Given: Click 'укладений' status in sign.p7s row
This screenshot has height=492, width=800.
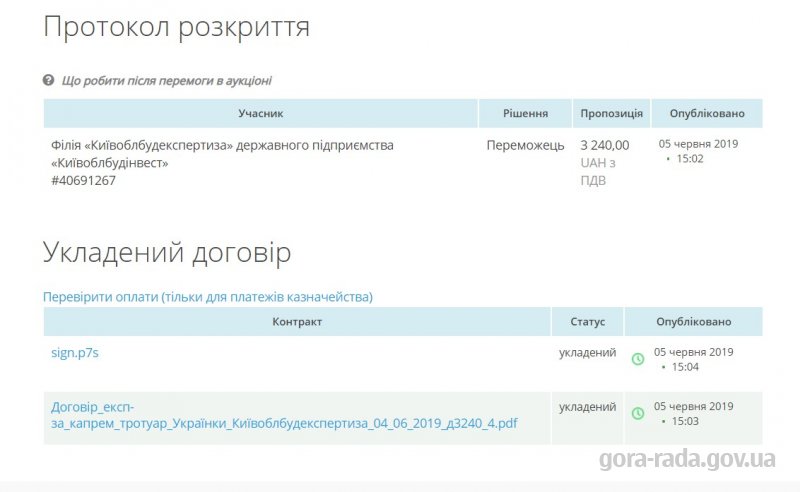Looking at the screenshot, I should (x=587, y=353).
